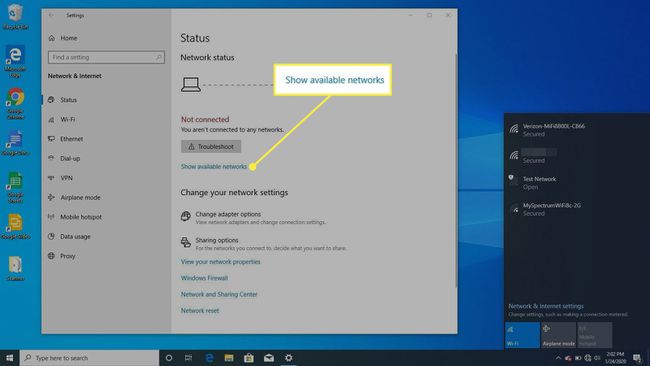Open the Mail app from the taskbar
This screenshot has height=366, width=650.
tap(269, 358)
